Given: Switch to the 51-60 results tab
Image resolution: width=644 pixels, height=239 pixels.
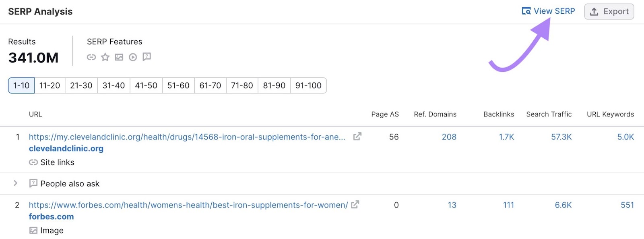Looking at the screenshot, I should [x=178, y=85].
